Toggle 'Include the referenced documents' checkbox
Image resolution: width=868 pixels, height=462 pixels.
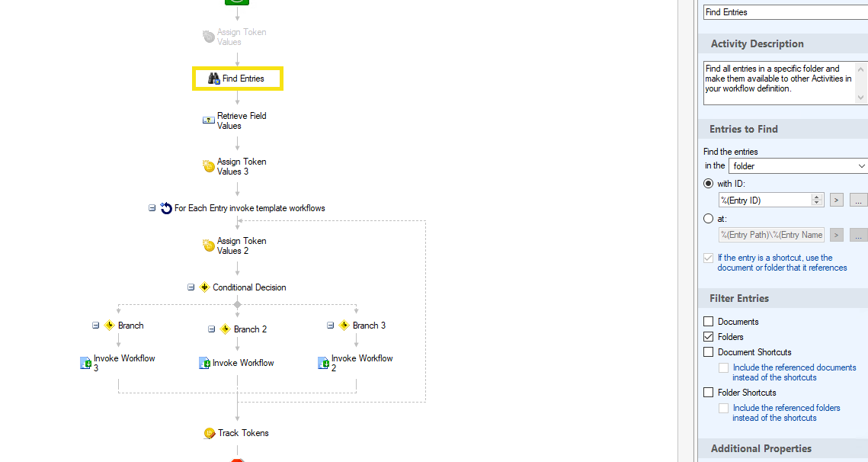(723, 367)
